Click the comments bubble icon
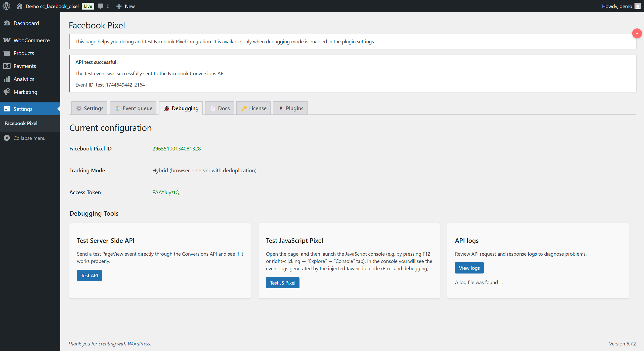The width and height of the screenshot is (644, 351). pos(101,6)
